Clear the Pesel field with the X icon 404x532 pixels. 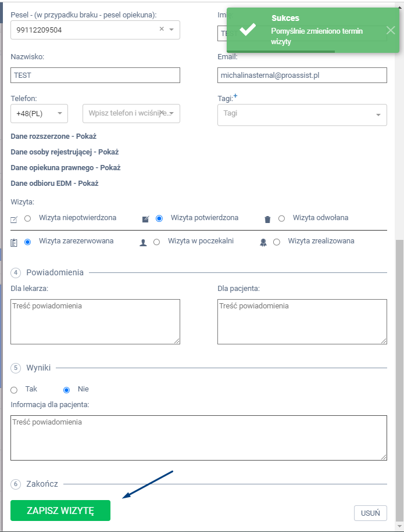pyautogui.click(x=162, y=29)
